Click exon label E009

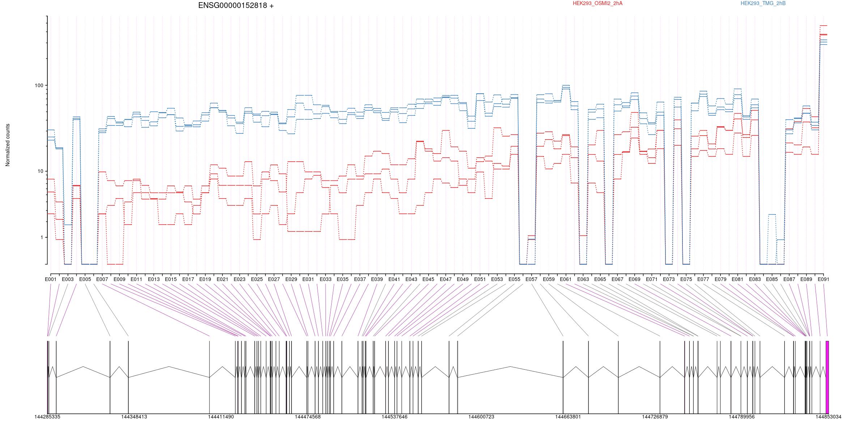[119, 279]
